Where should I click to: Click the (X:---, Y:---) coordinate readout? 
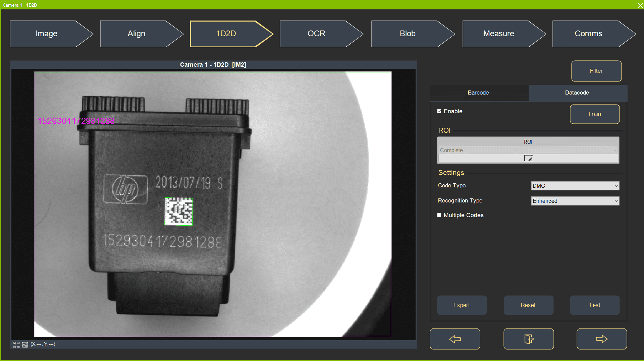pyautogui.click(x=43, y=344)
